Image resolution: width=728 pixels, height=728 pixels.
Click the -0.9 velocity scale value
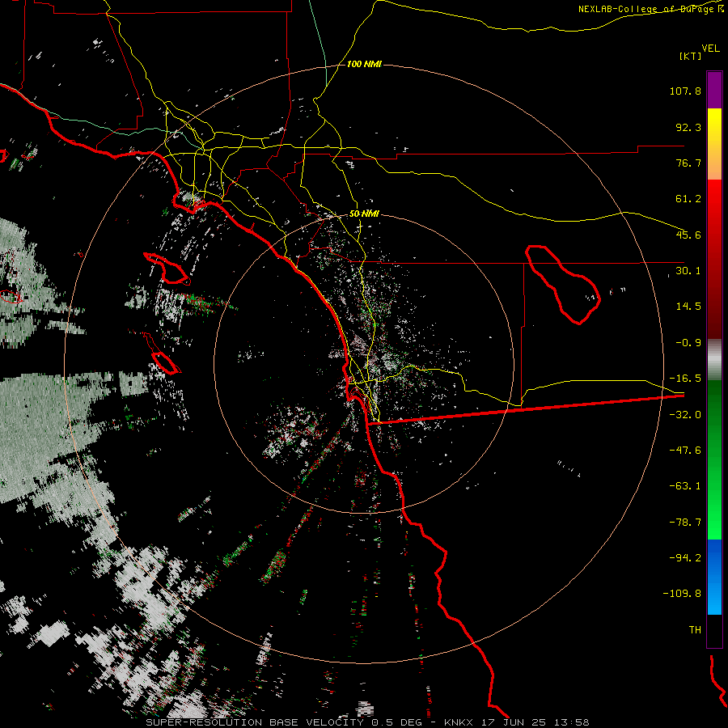(x=688, y=343)
